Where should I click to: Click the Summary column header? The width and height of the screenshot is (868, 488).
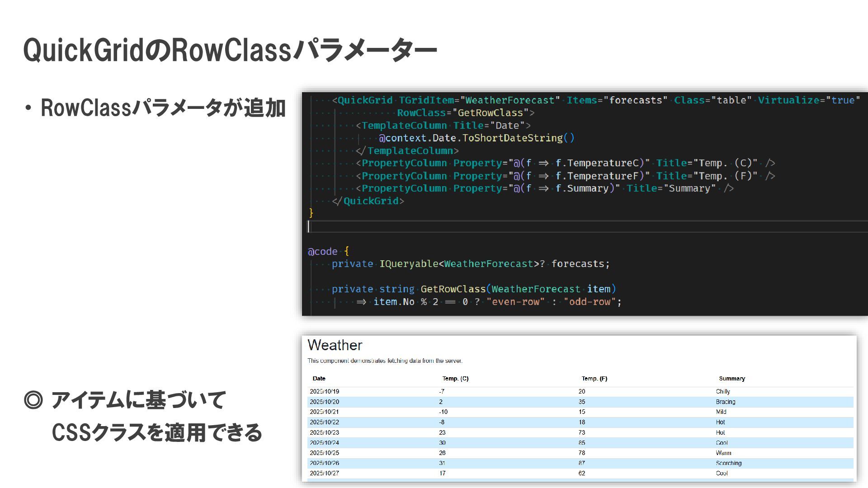coord(731,379)
